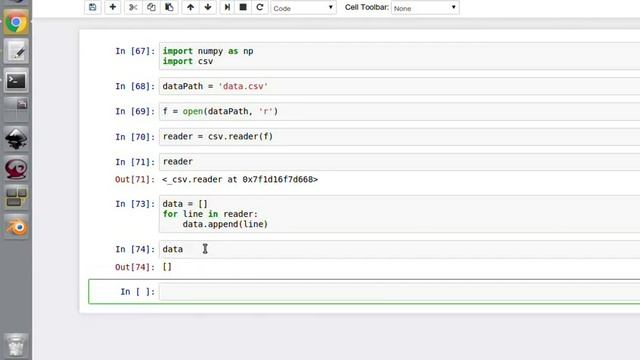Insert a new cell with the plus icon
The width and height of the screenshot is (640, 360).
tap(113, 7)
